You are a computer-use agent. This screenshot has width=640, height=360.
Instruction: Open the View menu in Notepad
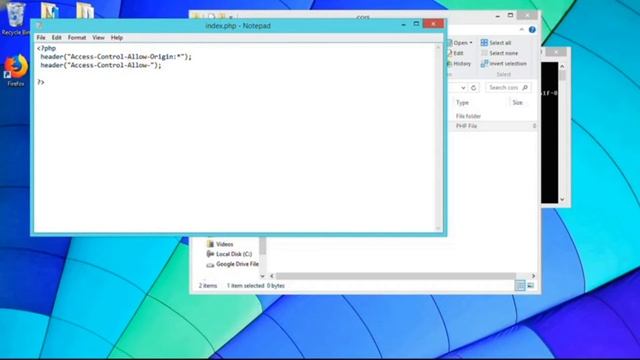(x=98, y=38)
